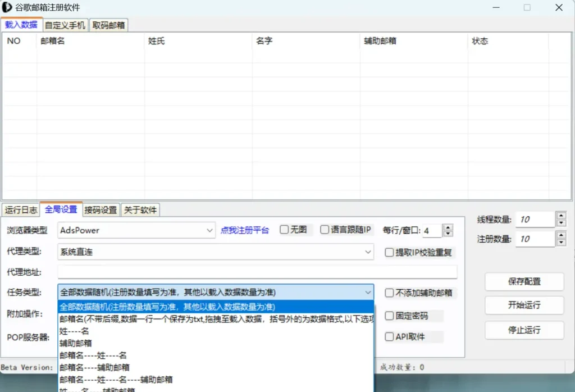Open the 浏览器类型 AdsPower dropdown
This screenshot has width=575, height=392.
click(136, 230)
